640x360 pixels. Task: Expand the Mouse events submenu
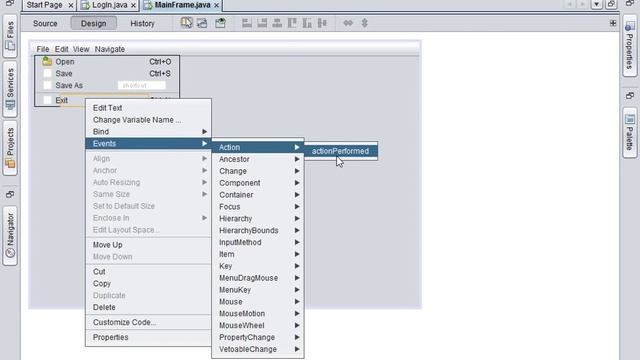click(x=258, y=302)
